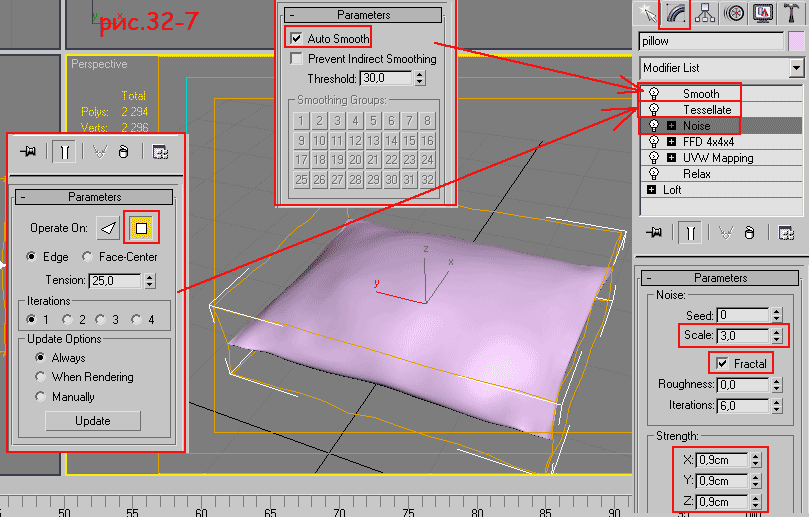Open the Display command panel tab

764,13
